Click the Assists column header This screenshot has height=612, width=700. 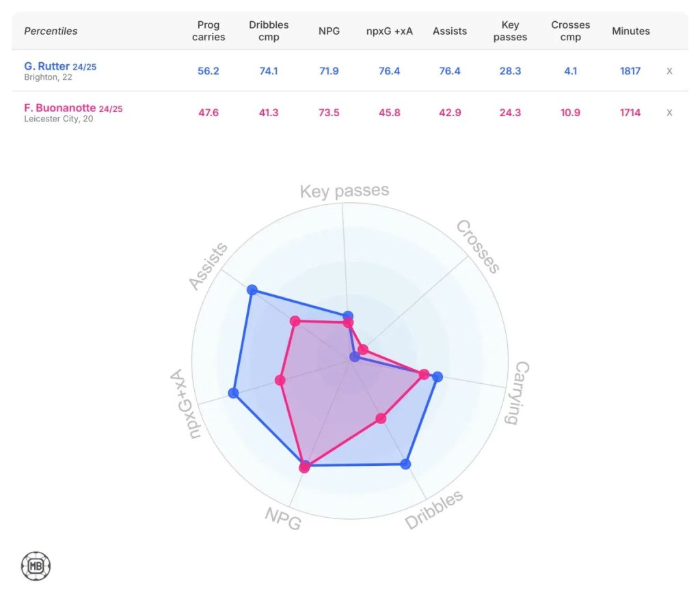(450, 31)
